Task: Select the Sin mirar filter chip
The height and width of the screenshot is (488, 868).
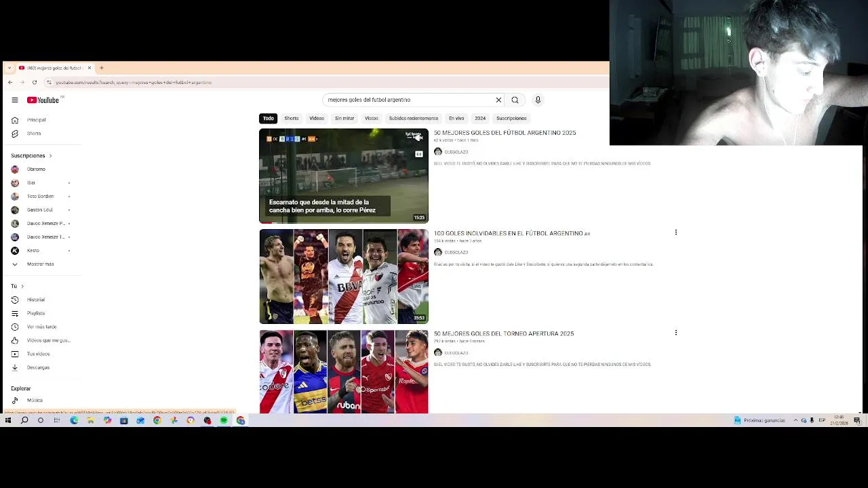Action: [x=344, y=119]
